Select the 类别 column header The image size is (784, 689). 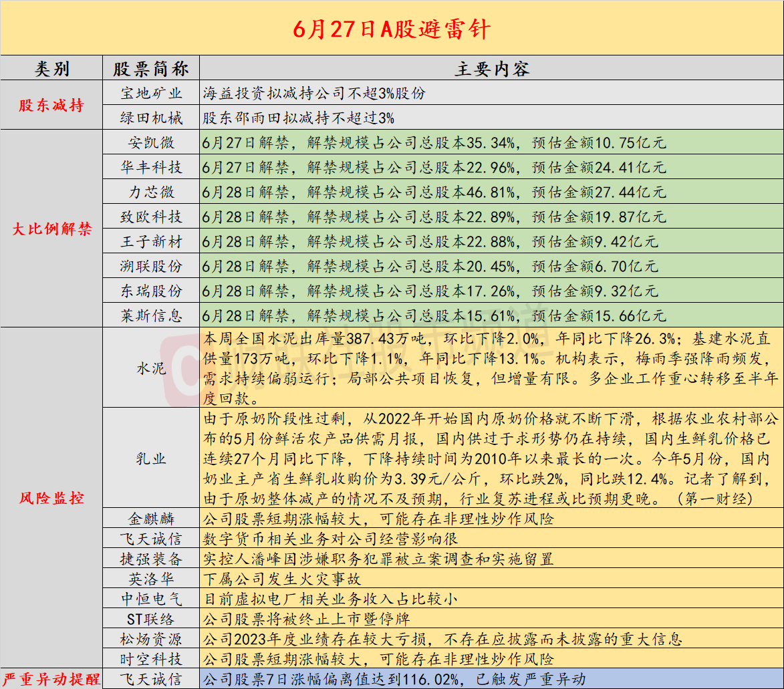coord(51,69)
